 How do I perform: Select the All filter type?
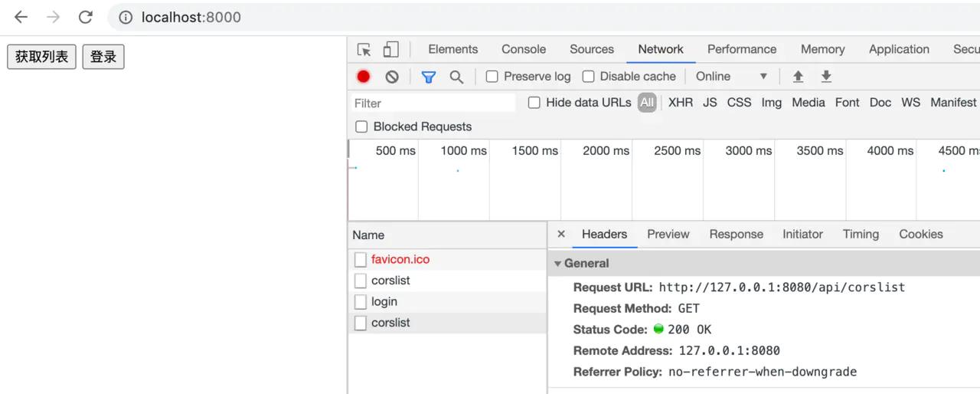tap(648, 103)
